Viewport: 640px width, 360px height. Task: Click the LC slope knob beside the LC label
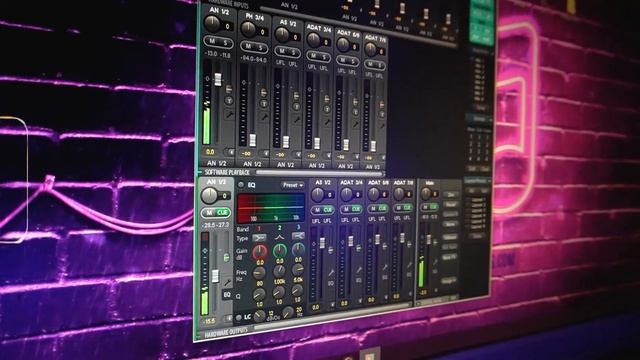(x=260, y=316)
